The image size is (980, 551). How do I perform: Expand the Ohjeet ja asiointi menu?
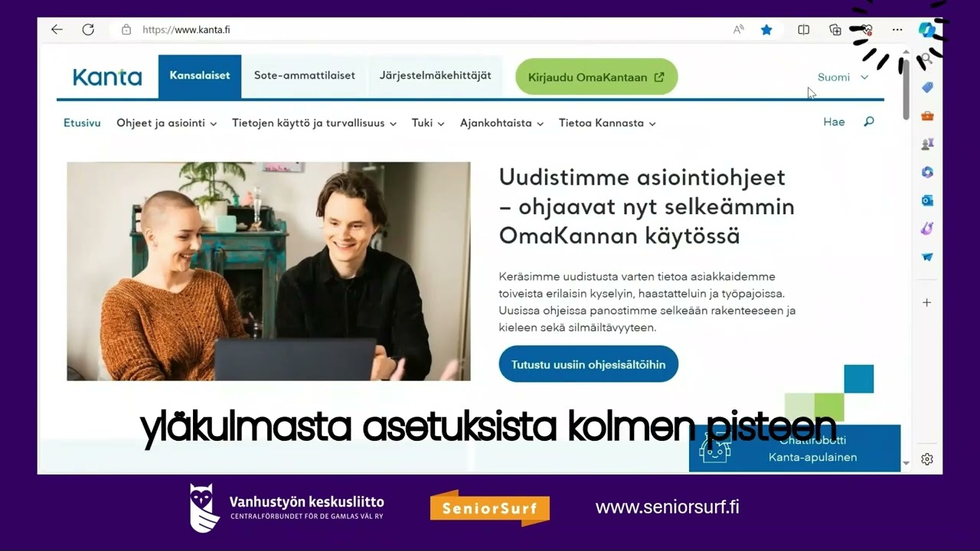point(166,122)
